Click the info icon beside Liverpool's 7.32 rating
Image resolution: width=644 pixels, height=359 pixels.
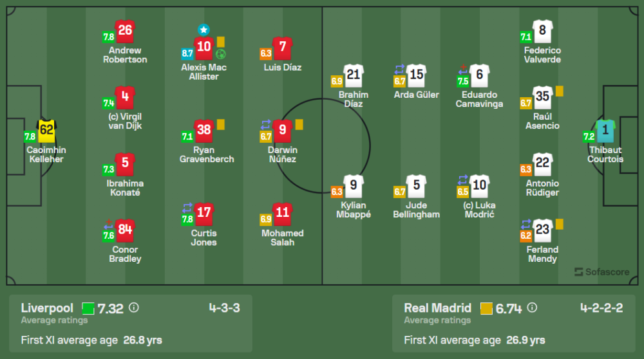(x=134, y=308)
